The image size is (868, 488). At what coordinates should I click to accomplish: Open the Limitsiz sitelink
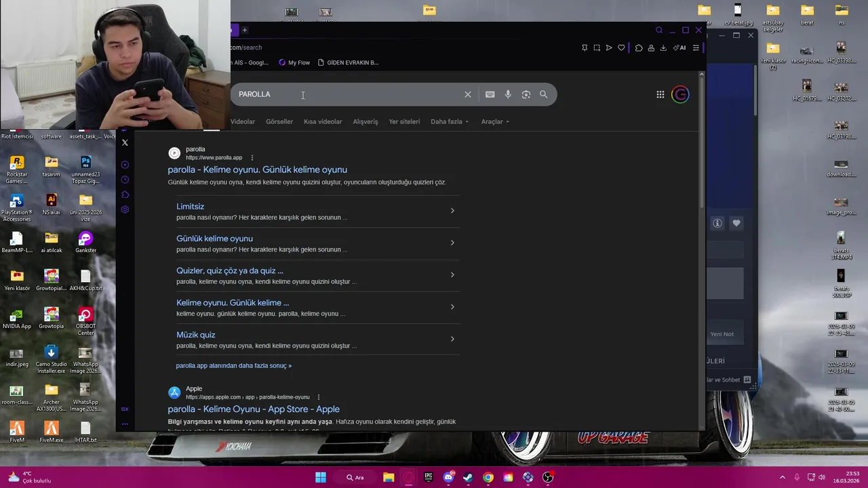(190, 207)
